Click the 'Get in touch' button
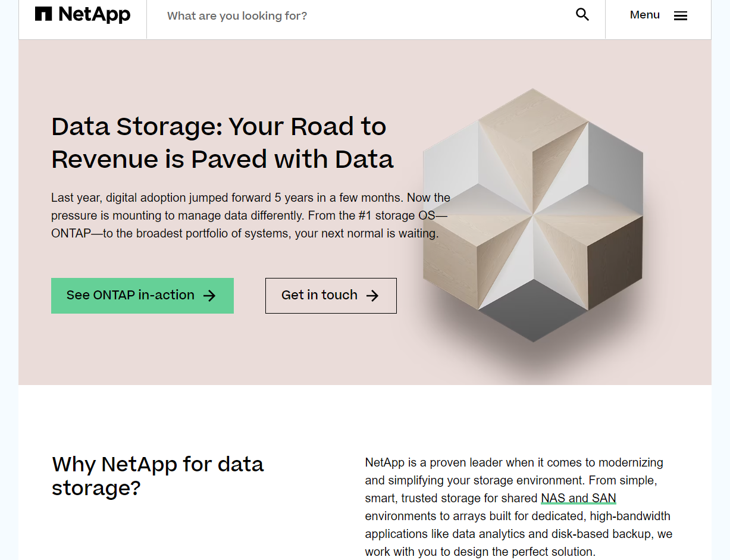Viewport: 730px width, 560px height. click(331, 296)
